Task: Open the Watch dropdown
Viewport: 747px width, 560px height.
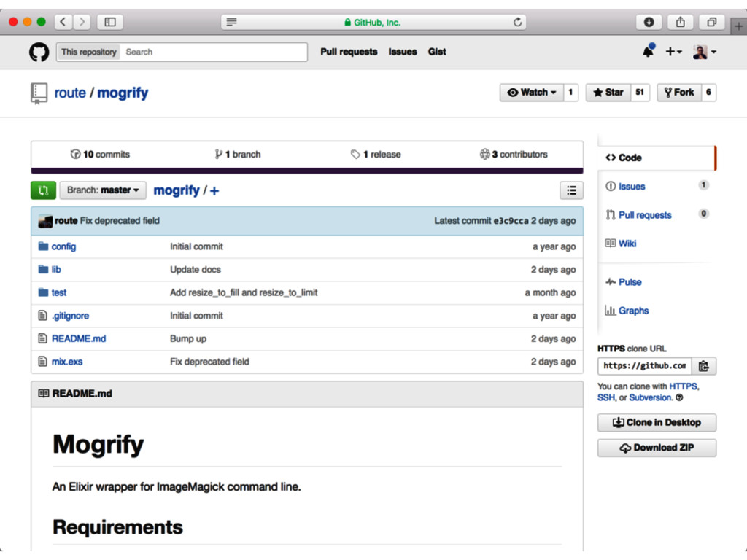Action: click(x=532, y=93)
